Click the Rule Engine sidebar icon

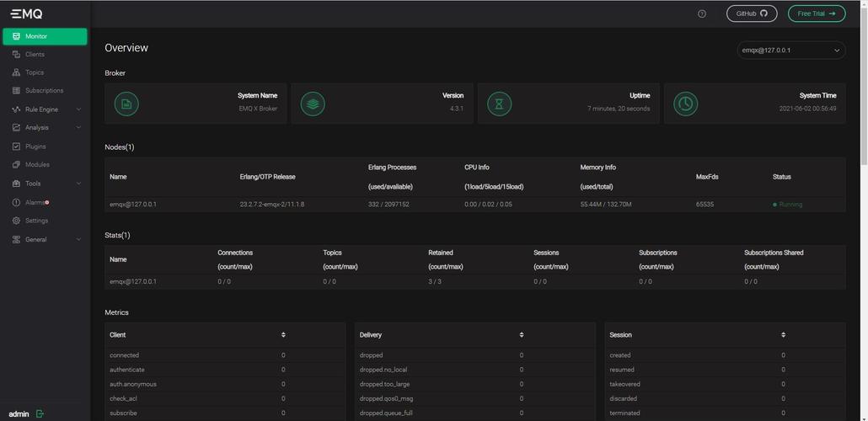pyautogui.click(x=16, y=109)
